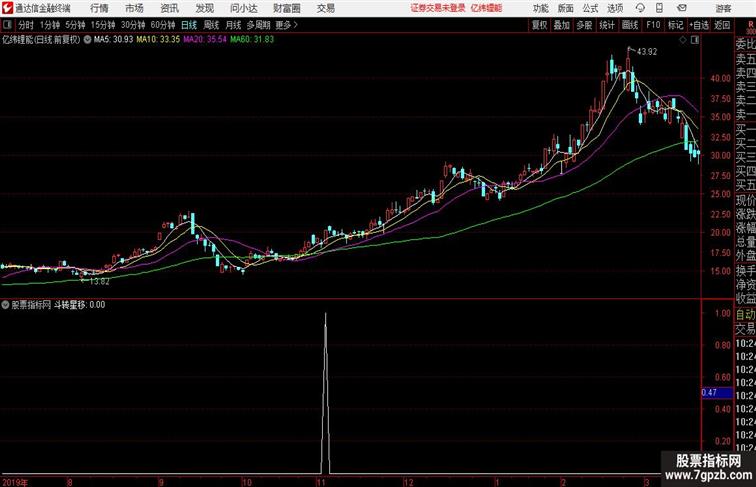The height and width of the screenshot is (487, 756).
Task: Click the month 11 timeline marker
Action: [x=321, y=482]
